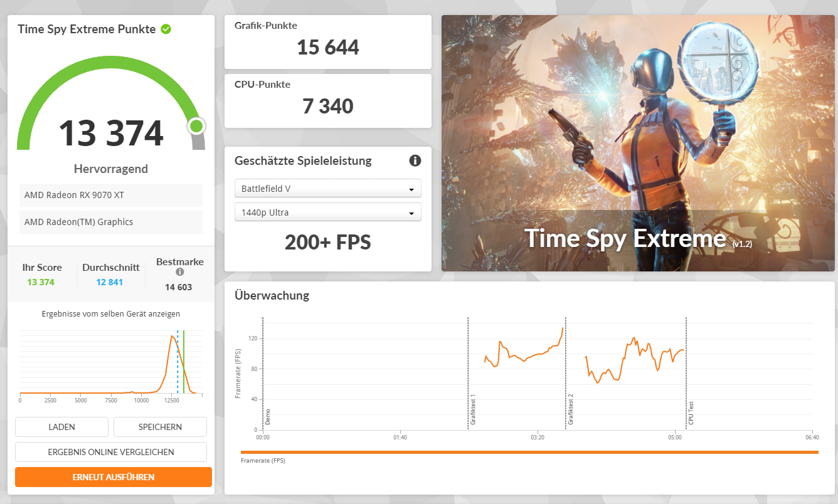Image resolution: width=838 pixels, height=504 pixels.
Task: Click Ergebnisse vom selben Gerät anzeigen
Action: [111, 313]
